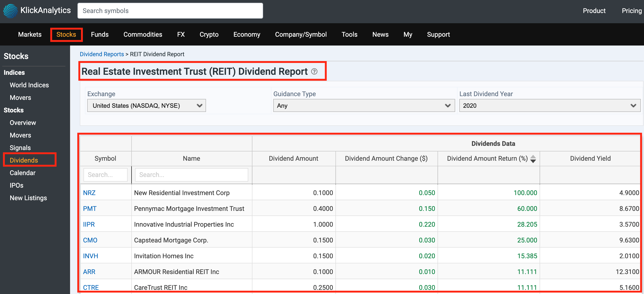The width and height of the screenshot is (644, 294).
Task: Open the Commodities menu
Action: (x=143, y=35)
